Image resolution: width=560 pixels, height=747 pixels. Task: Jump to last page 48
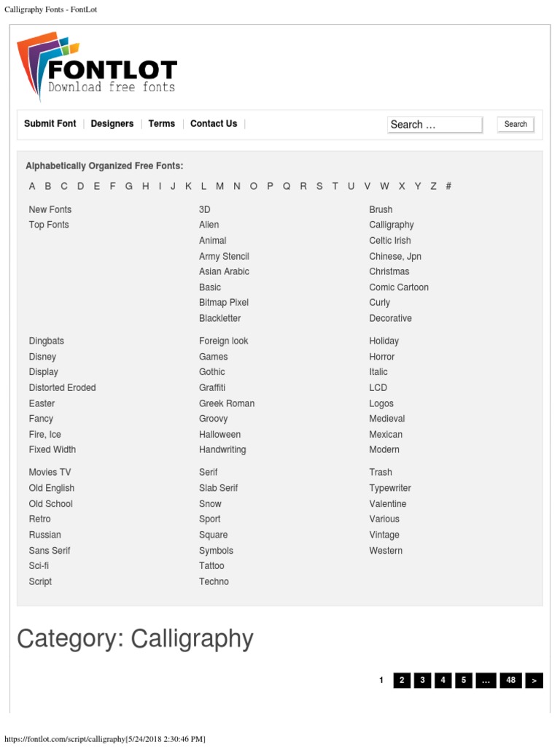coord(510,681)
